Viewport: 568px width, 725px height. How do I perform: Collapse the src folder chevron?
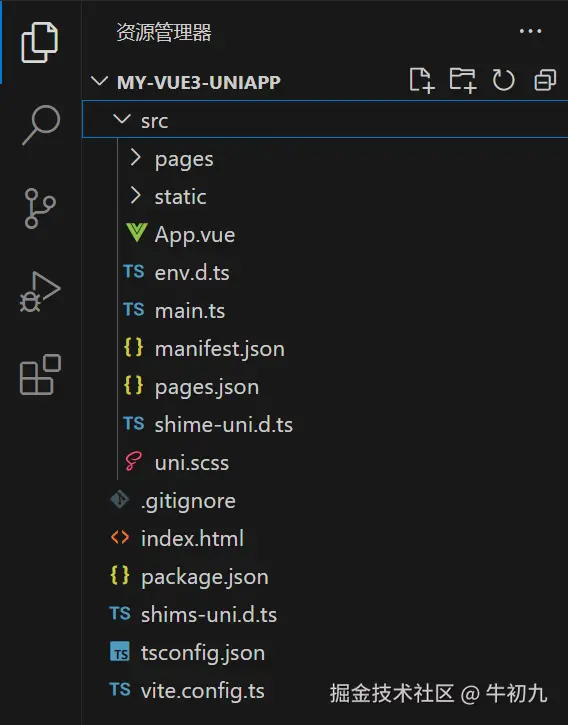click(122, 119)
